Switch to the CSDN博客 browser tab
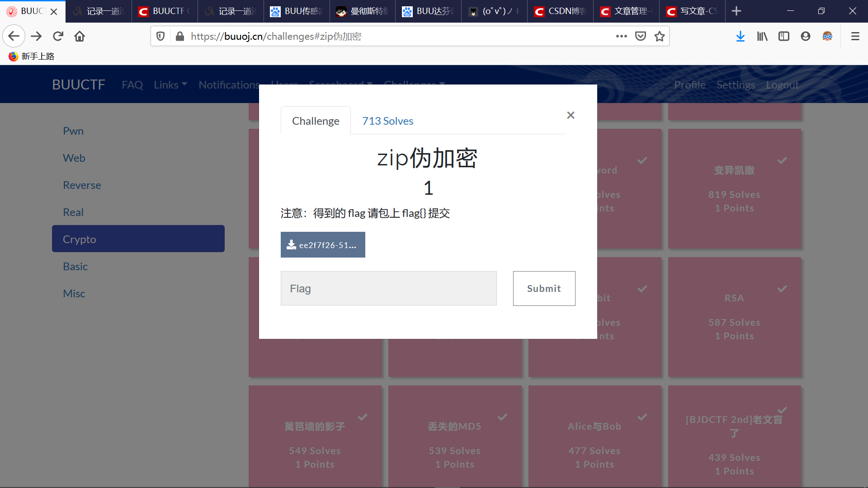Screen dimensions: 868x488 pos(560,11)
